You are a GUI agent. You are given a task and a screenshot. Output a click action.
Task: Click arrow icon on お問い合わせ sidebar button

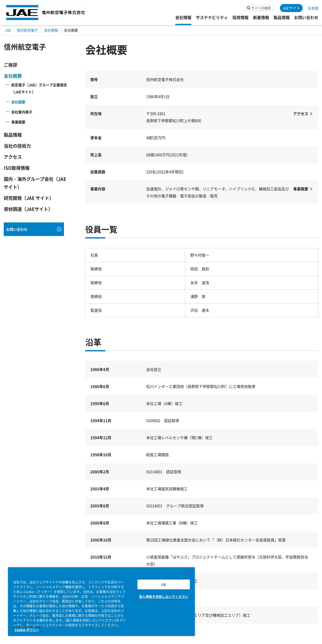(x=59, y=229)
